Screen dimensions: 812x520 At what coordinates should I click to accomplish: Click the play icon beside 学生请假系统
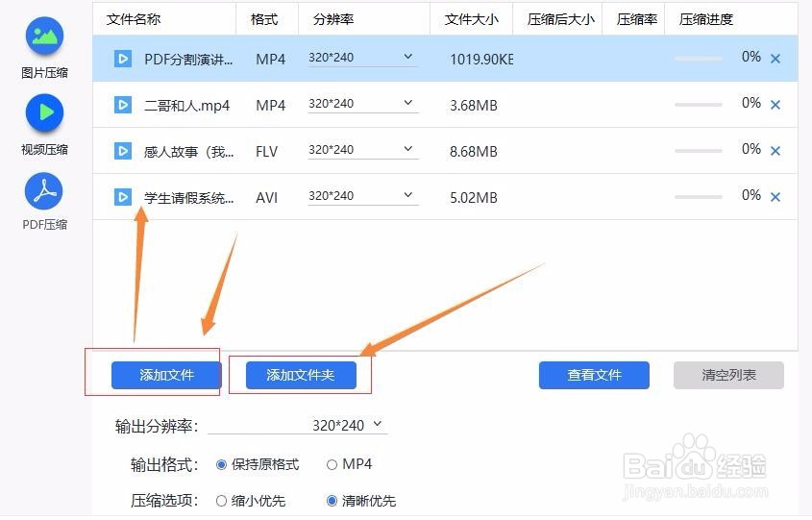[123, 197]
